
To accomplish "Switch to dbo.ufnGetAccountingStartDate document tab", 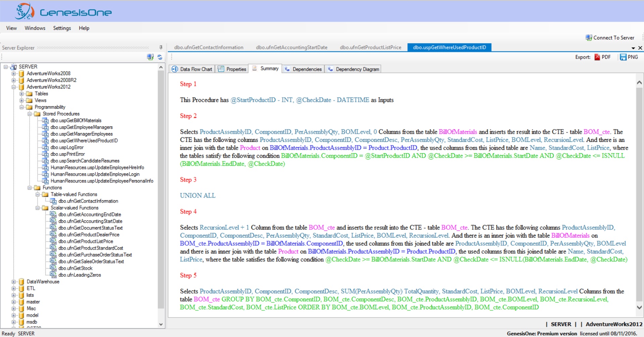I will [x=291, y=47].
